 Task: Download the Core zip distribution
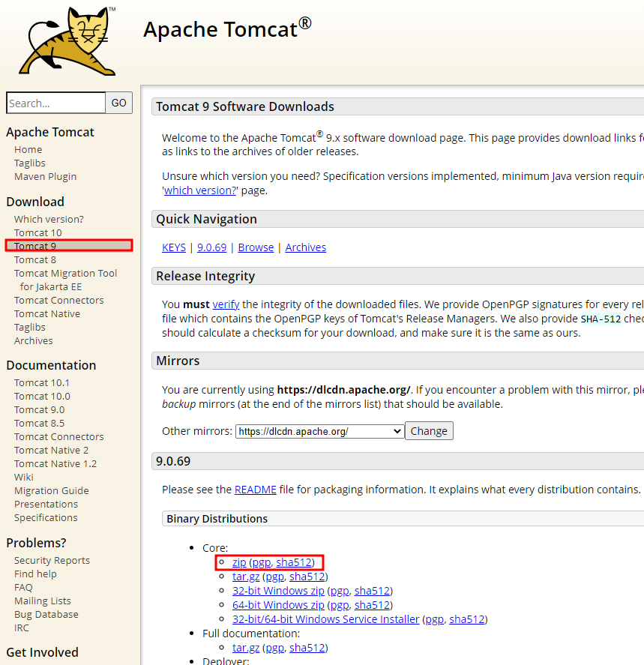[239, 562]
